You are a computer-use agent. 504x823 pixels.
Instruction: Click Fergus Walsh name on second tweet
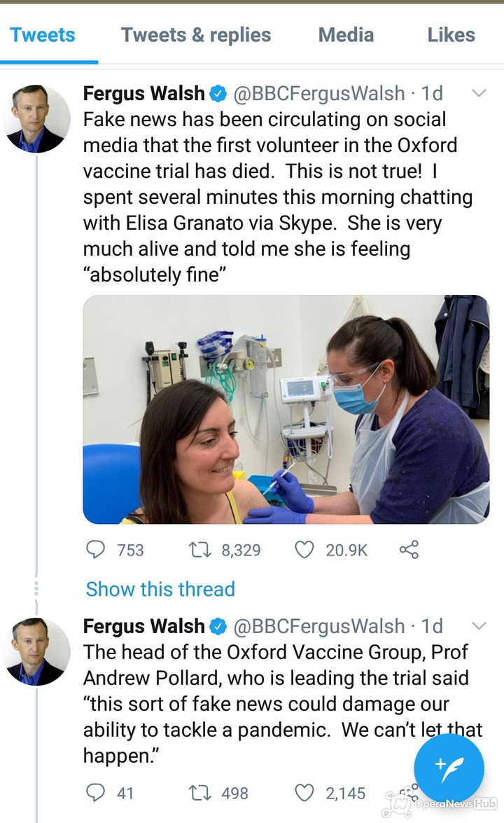144,625
